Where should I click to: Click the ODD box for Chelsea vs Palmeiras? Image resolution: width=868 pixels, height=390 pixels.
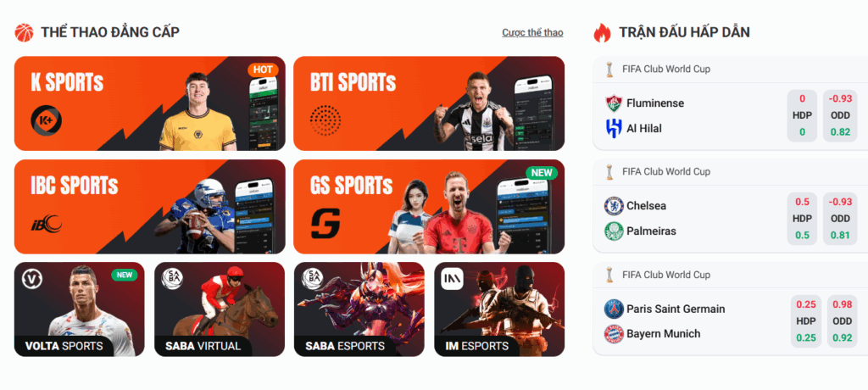[x=840, y=219]
